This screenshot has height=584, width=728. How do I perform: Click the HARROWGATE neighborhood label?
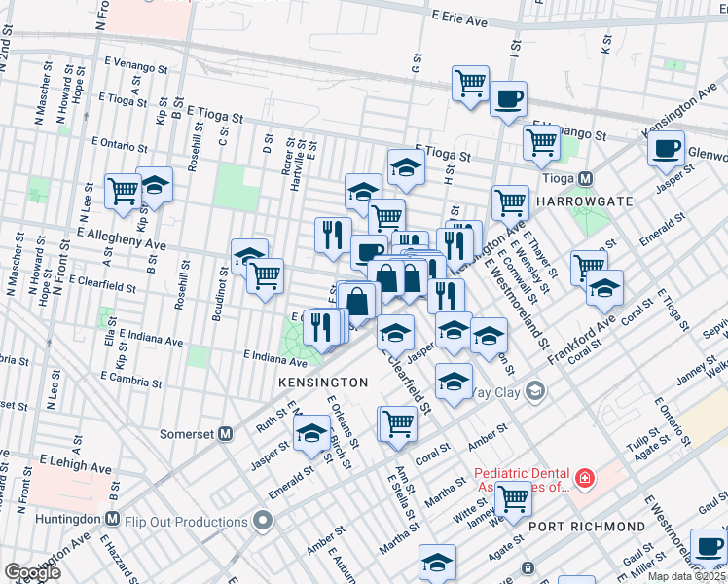pos(585,201)
